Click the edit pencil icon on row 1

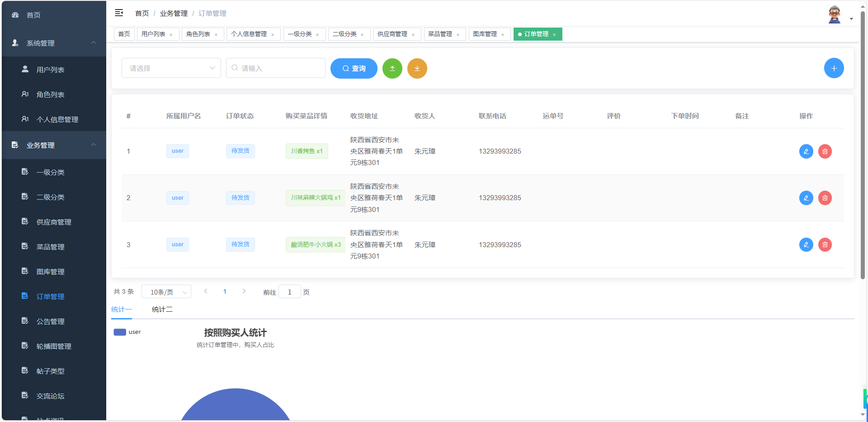pyautogui.click(x=806, y=151)
